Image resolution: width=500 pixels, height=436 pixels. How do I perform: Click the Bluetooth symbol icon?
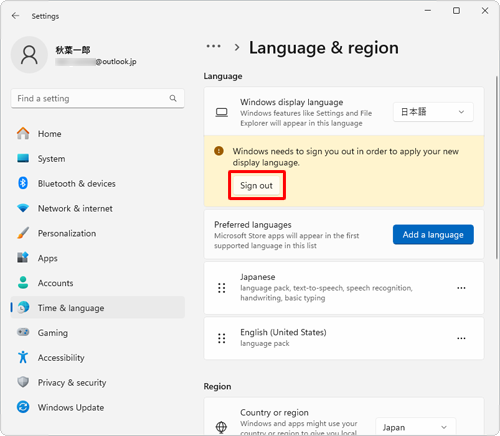tap(23, 183)
